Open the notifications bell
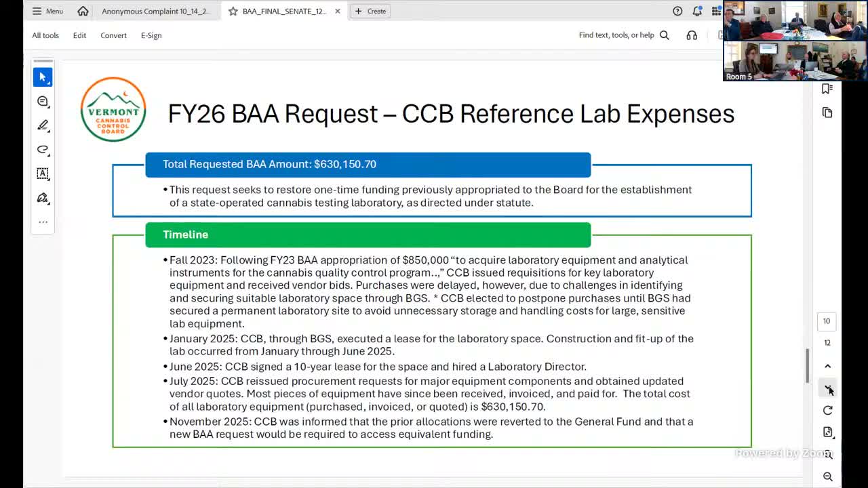Screen dimensions: 868x488 click(x=697, y=11)
